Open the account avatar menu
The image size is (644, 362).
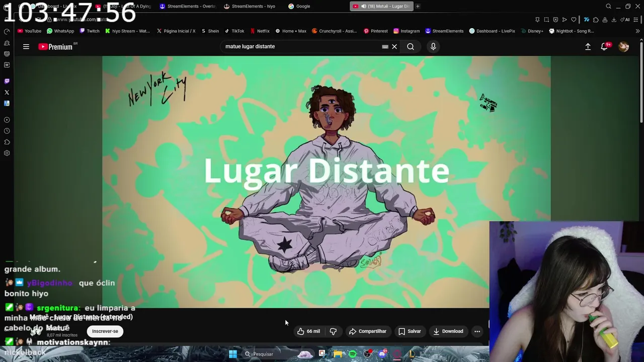[624, 47]
